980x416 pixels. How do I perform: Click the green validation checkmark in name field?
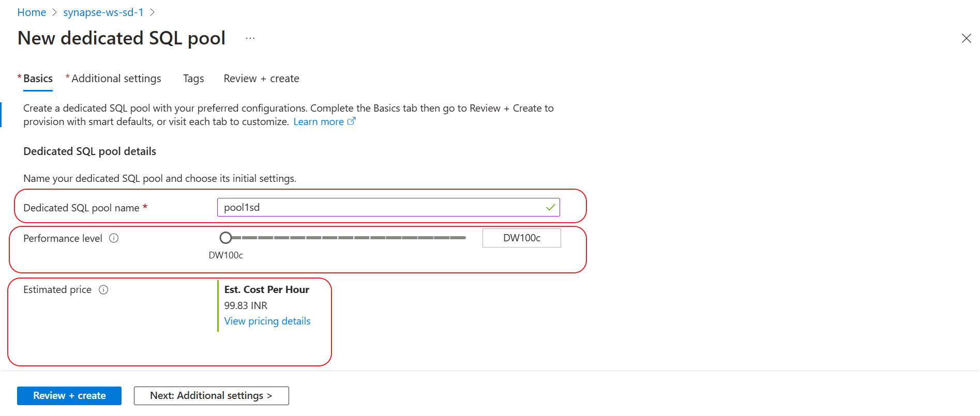coord(550,208)
